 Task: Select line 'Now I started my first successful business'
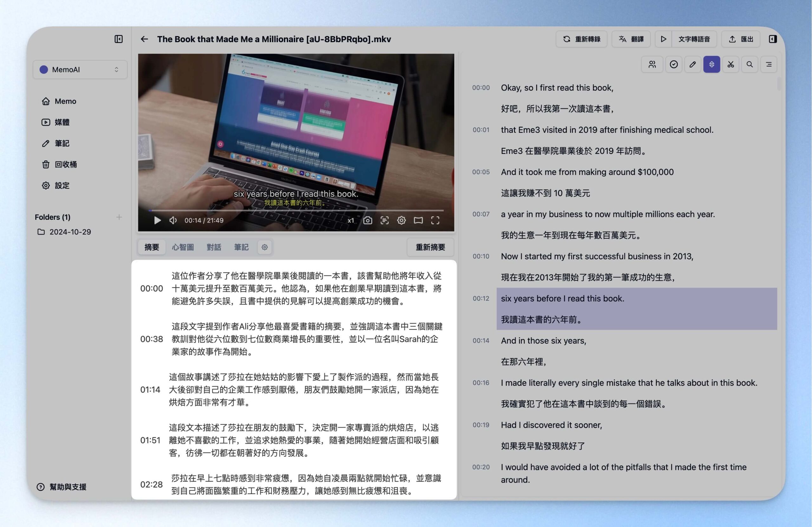597,257
